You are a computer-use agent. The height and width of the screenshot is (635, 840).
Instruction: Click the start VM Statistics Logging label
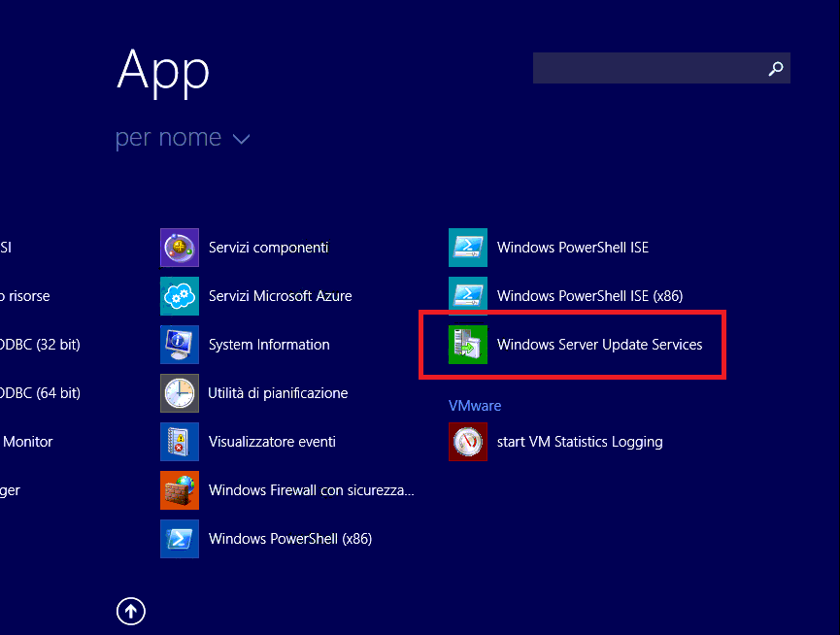580,442
